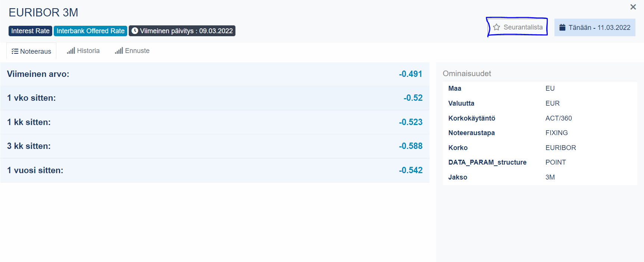Image resolution: width=644 pixels, height=262 pixels.
Task: Select the 1 vuosi sitten row
Action: click(215, 170)
